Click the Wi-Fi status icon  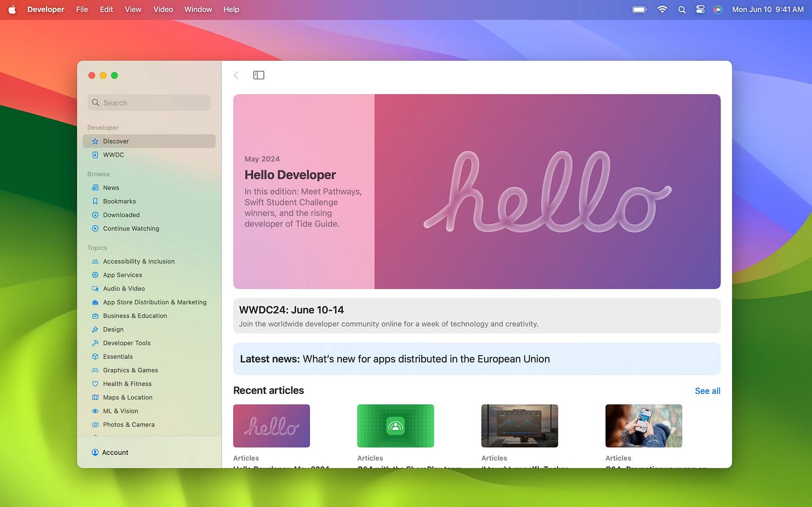[x=662, y=9]
